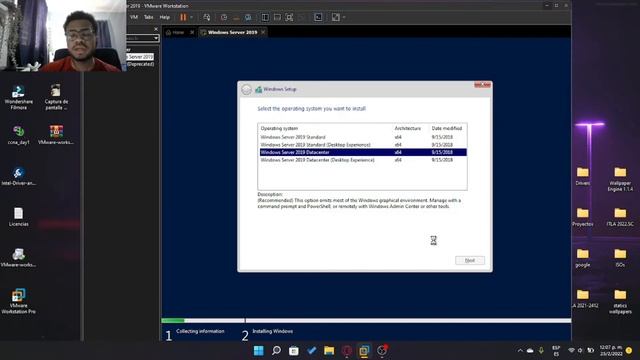Screen dimensions: 640x360
Task: Click the VMware Workstation taskbar icon
Action: 364,351
